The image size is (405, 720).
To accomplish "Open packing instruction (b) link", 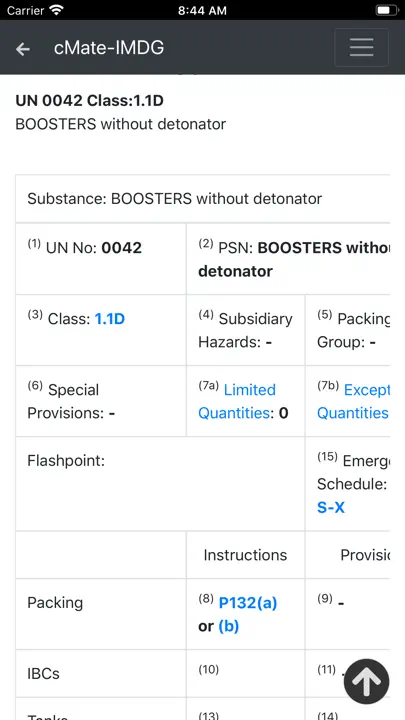I will pos(229,626).
